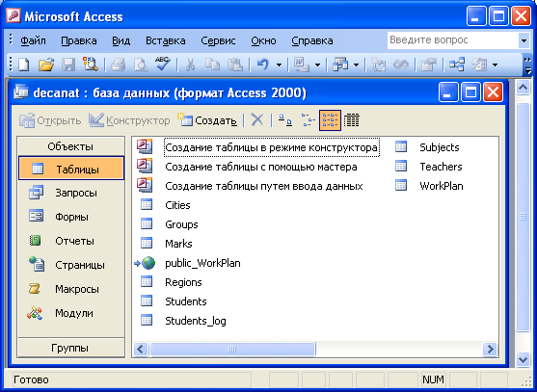Click the Properties toolbar icon

click(429, 65)
